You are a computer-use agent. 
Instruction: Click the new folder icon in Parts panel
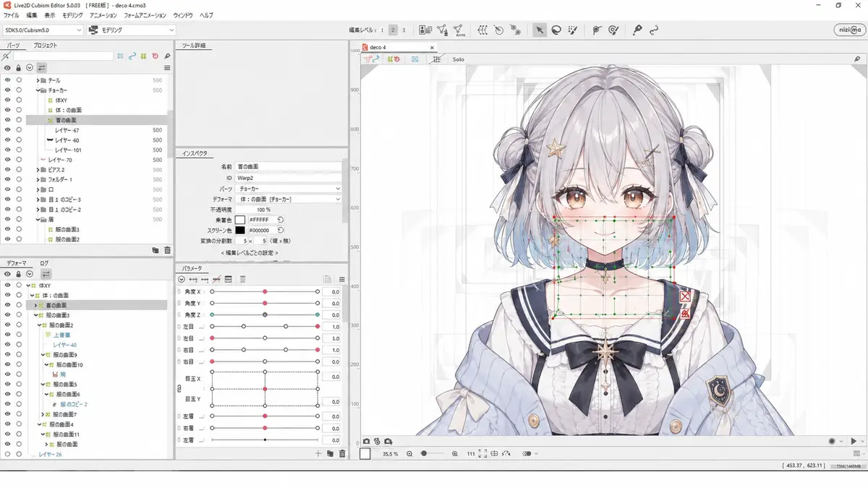pos(156,250)
